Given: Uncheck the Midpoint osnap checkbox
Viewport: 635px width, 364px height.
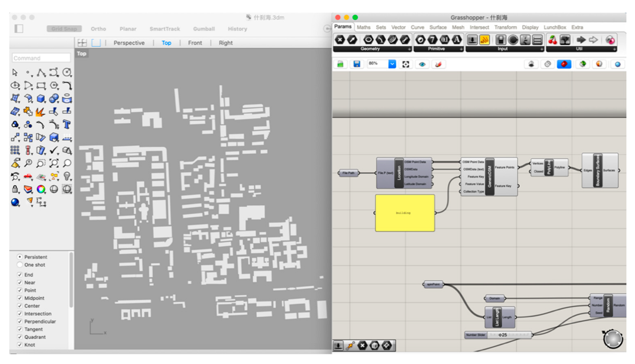Looking at the screenshot, I should pyautogui.click(x=20, y=298).
